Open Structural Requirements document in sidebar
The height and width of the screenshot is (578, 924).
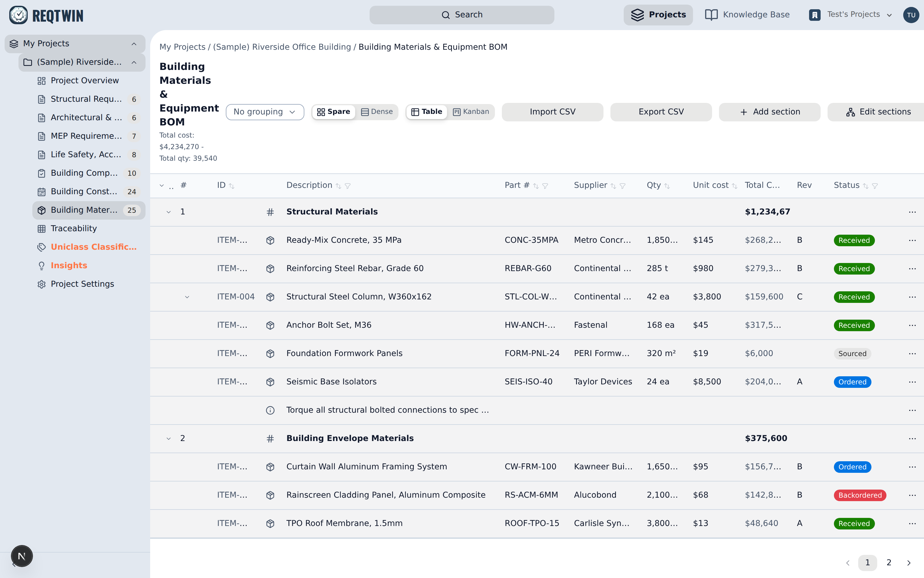click(x=89, y=99)
